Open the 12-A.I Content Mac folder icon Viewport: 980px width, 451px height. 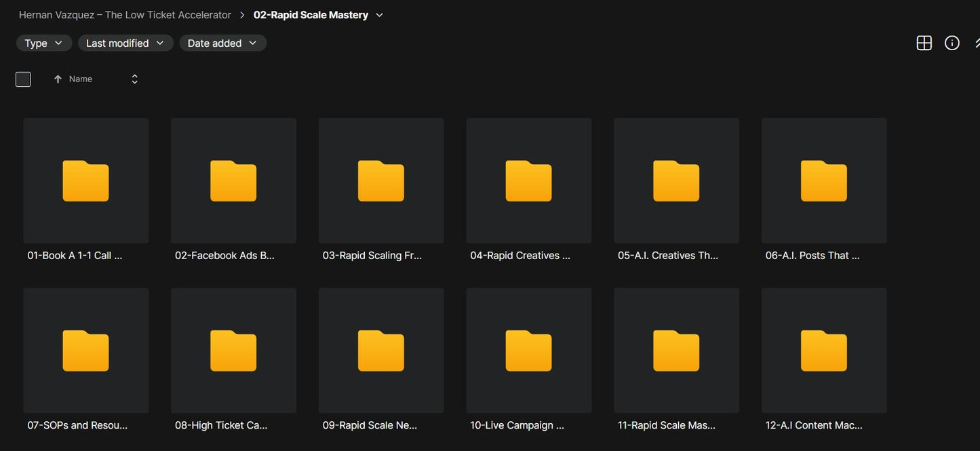[824, 351]
